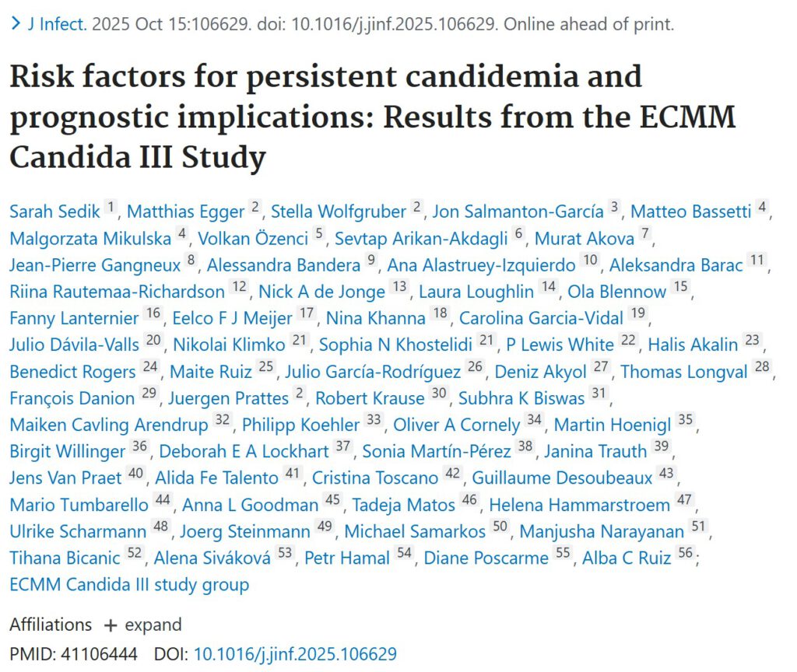797x672 pixels.
Task: Open author Matteo Bassetti
Action: point(692,212)
